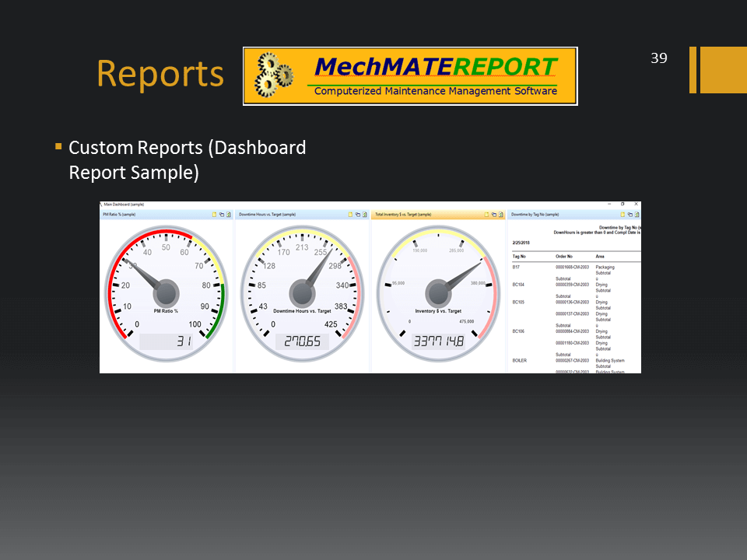Click tag number B17 in the report
The height and width of the screenshot is (560, 747).
pos(516,267)
